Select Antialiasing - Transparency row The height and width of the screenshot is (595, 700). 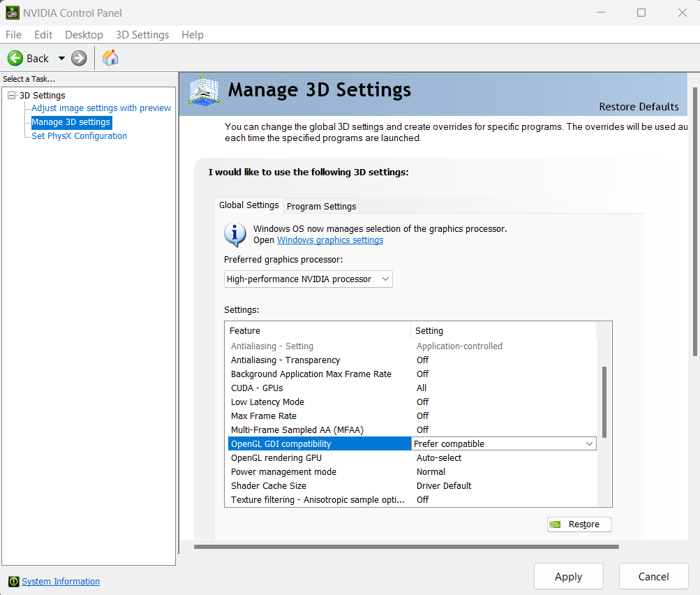pos(412,360)
